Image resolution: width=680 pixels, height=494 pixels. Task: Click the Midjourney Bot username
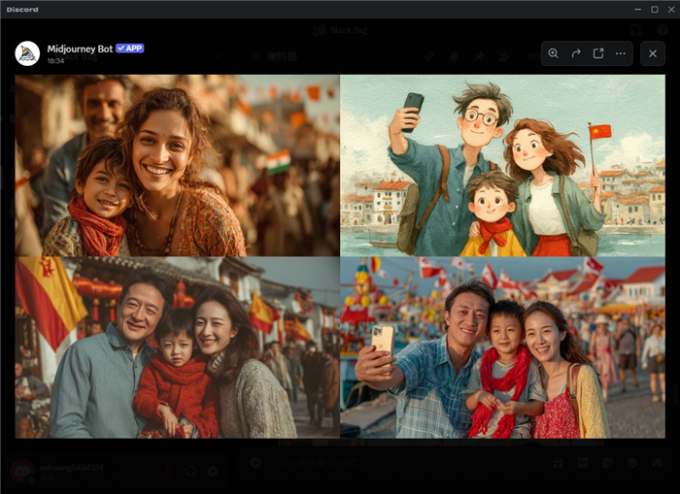[x=80, y=49]
